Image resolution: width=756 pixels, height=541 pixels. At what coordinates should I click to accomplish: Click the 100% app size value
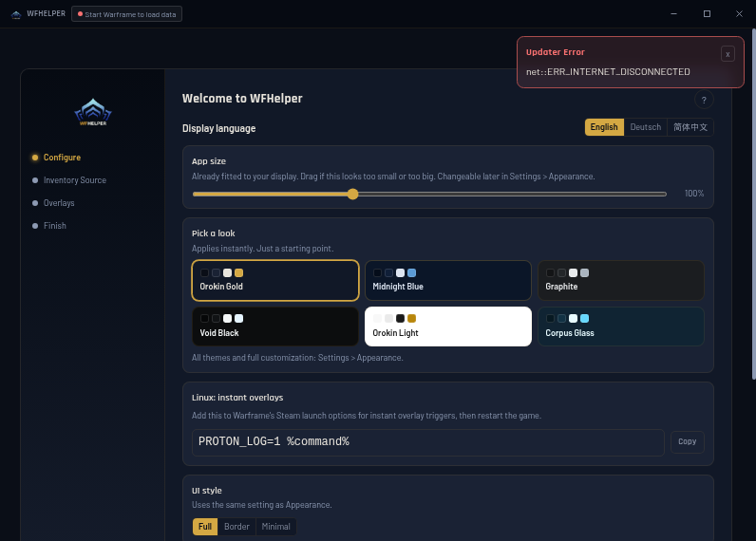click(x=694, y=194)
